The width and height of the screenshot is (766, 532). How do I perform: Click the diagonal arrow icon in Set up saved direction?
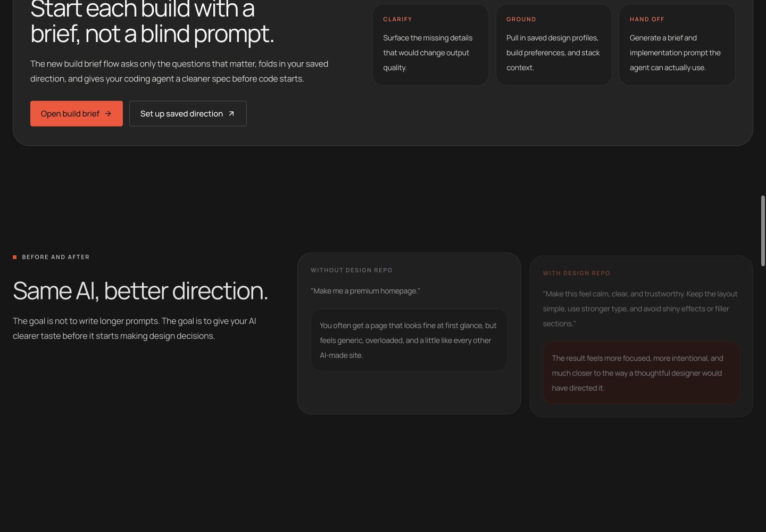coord(231,114)
